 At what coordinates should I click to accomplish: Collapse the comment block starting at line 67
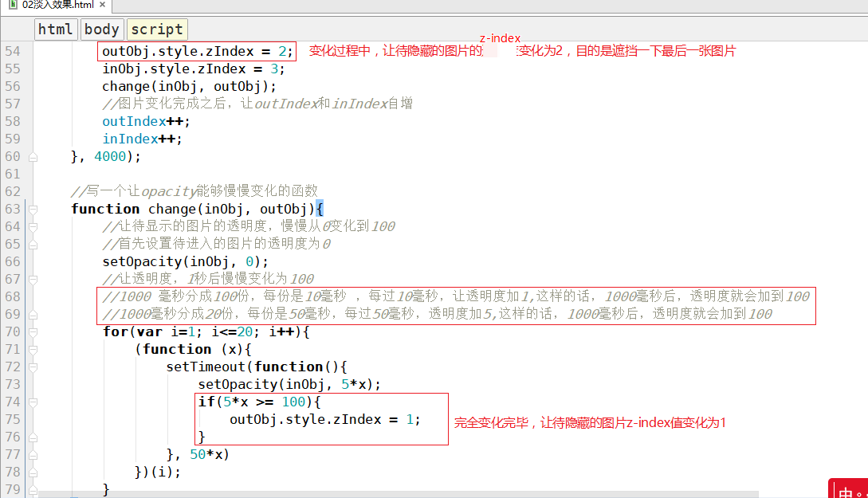33,280
